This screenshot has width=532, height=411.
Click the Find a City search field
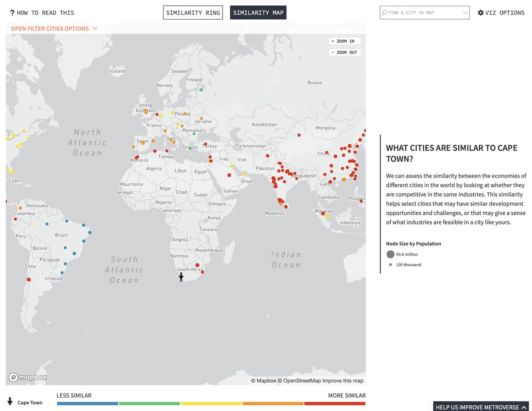[424, 12]
